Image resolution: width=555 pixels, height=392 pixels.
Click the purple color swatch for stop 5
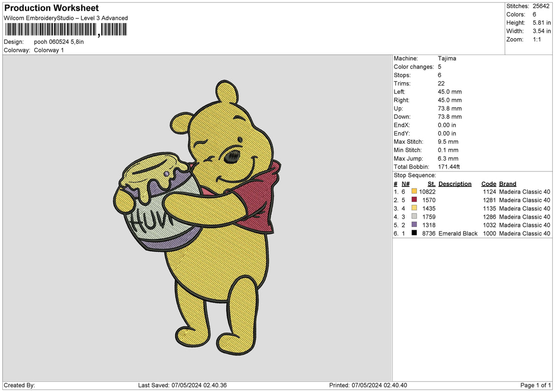click(414, 225)
